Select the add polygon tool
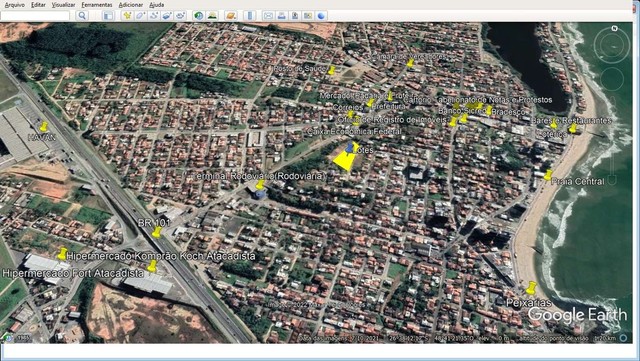The width and height of the screenshot is (640, 361). tap(140, 16)
